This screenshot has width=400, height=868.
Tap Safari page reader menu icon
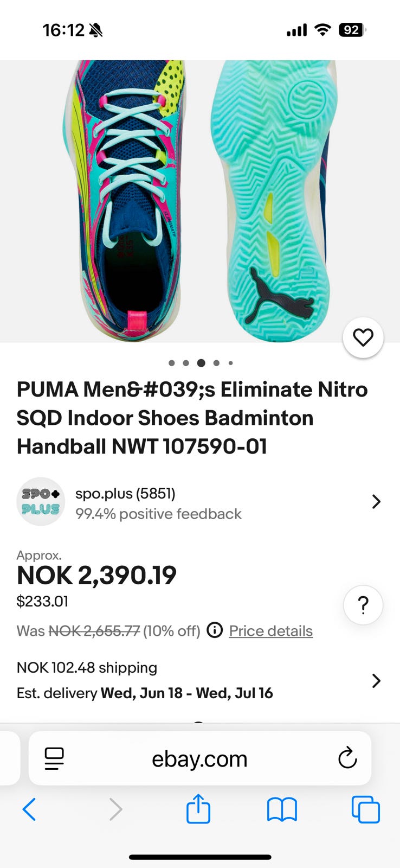tap(54, 758)
